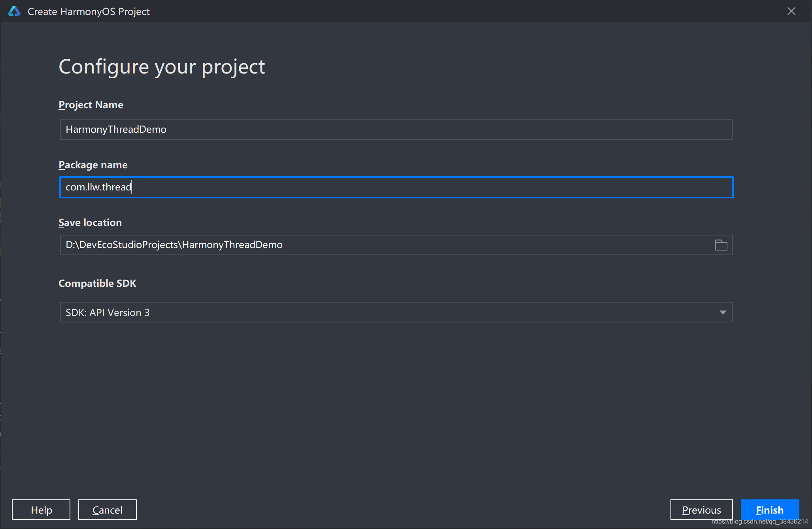Viewport: 812px width, 529px height.
Task: Click the Configure your project heading
Action: click(162, 66)
